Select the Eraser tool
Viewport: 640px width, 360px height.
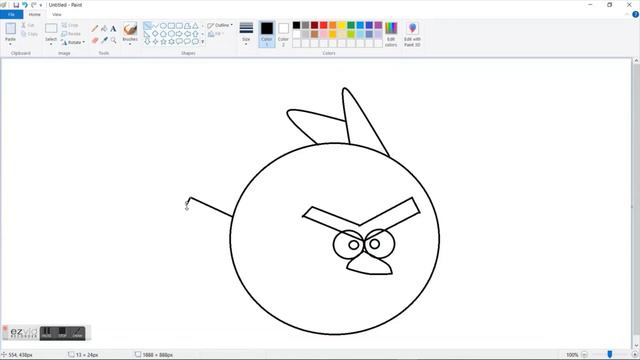click(95, 40)
